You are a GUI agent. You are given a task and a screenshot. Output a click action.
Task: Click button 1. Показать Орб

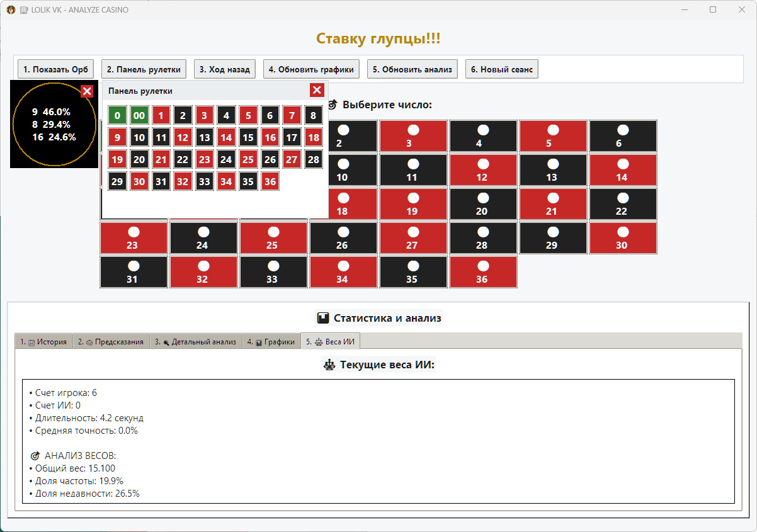56,69
